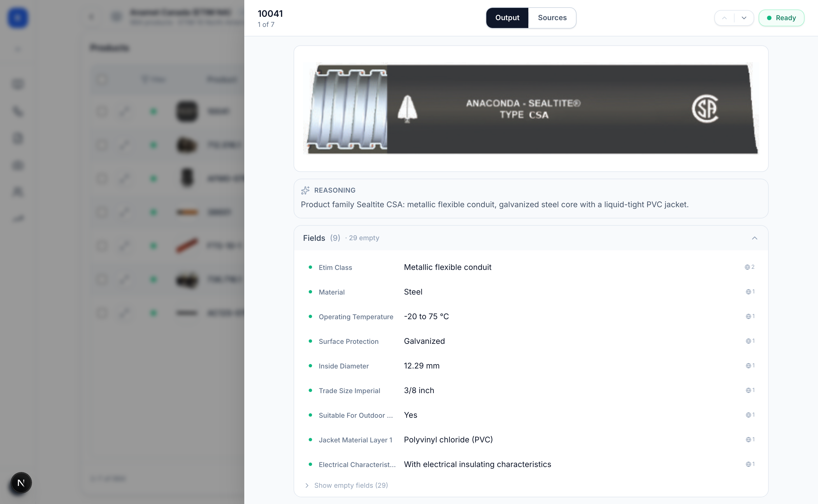Switch to the Sources tab
Viewport: 818px width, 504px height.
point(552,18)
